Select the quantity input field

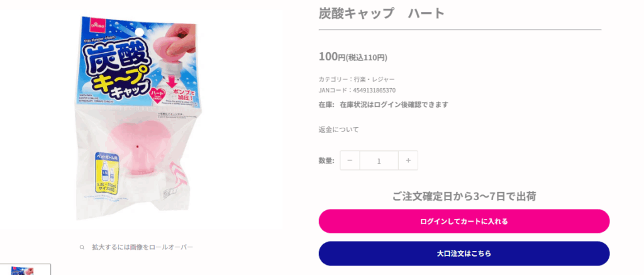tap(379, 160)
